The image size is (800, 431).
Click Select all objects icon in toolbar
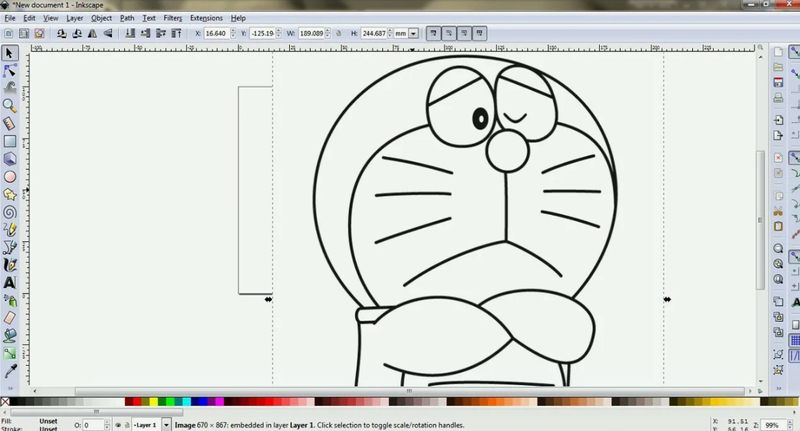[9, 34]
